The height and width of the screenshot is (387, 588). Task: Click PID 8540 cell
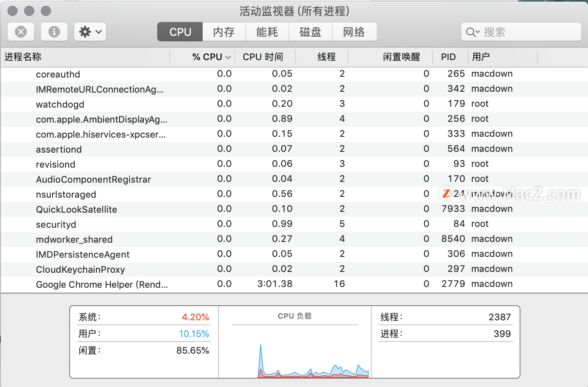[453, 239]
